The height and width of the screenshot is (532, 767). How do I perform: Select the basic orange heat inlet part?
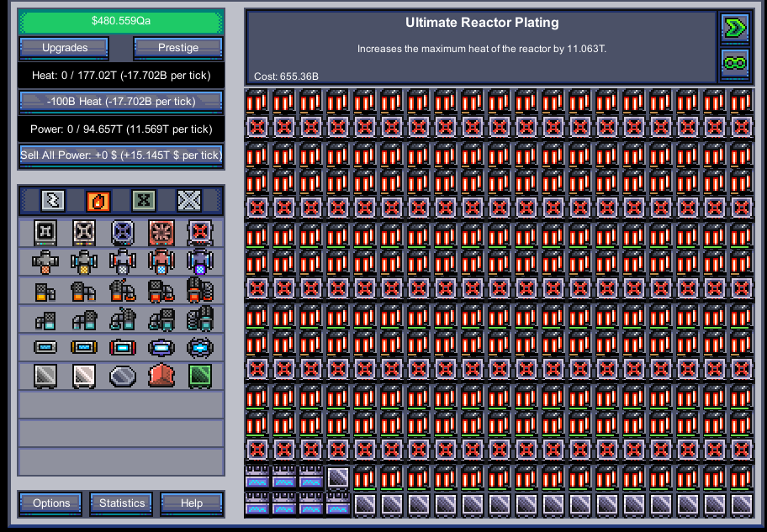[45, 292]
